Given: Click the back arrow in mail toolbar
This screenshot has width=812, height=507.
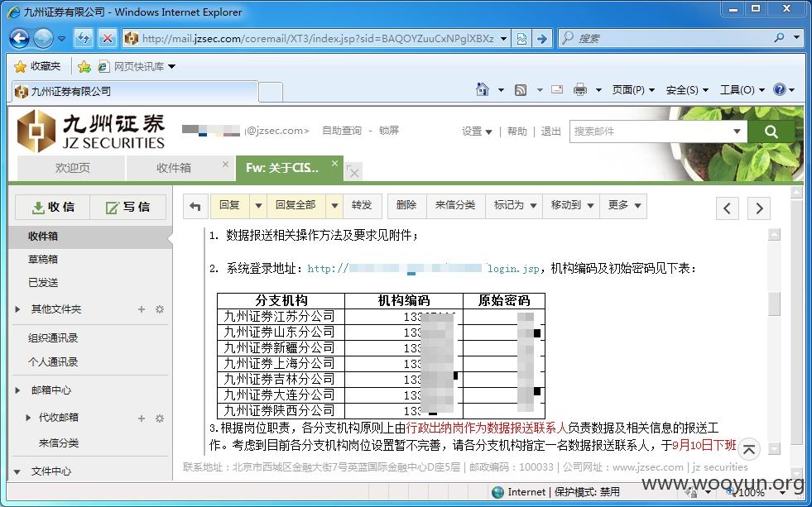Looking at the screenshot, I should (x=195, y=207).
